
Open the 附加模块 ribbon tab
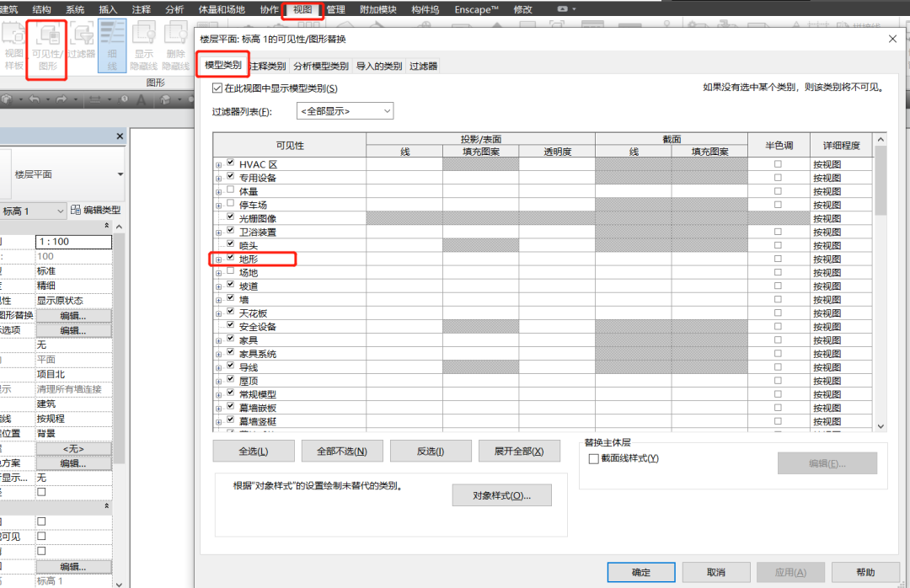[377, 9]
